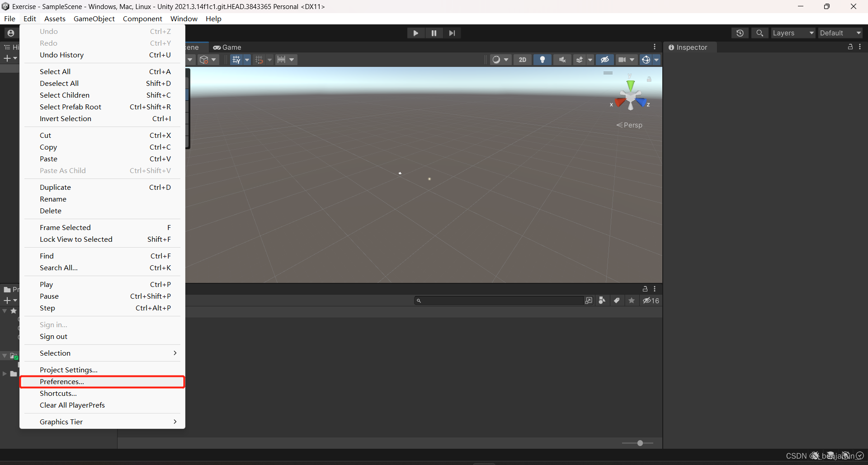
Task: Expand the Selection submenu in Edit menu
Action: 102,353
